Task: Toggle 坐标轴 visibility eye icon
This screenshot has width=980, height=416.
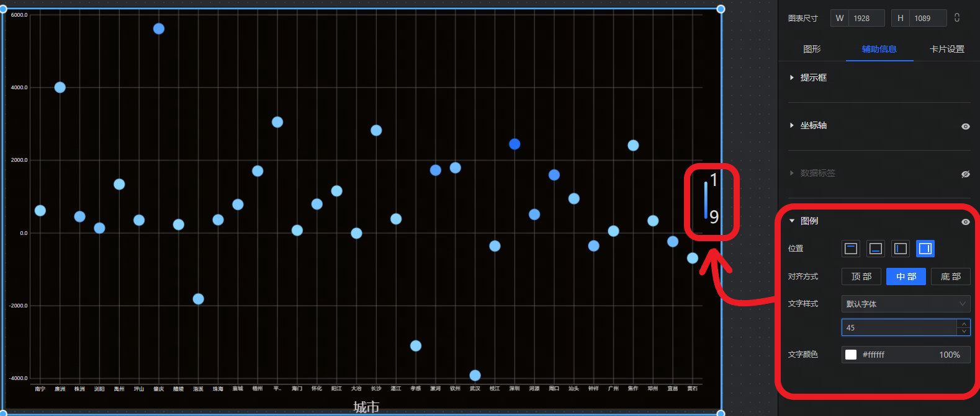Action: coord(965,126)
